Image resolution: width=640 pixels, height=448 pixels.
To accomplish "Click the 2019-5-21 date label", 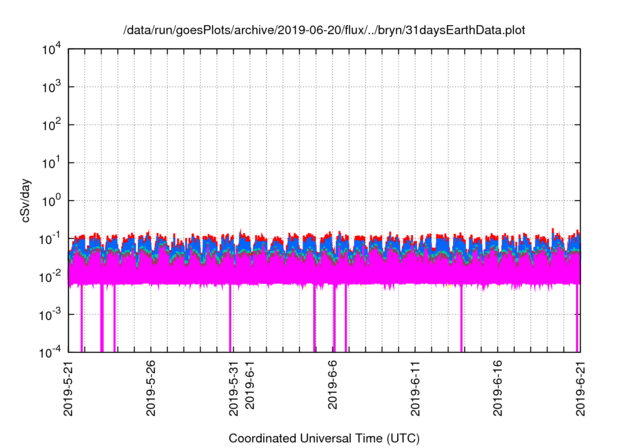I will pos(68,388).
